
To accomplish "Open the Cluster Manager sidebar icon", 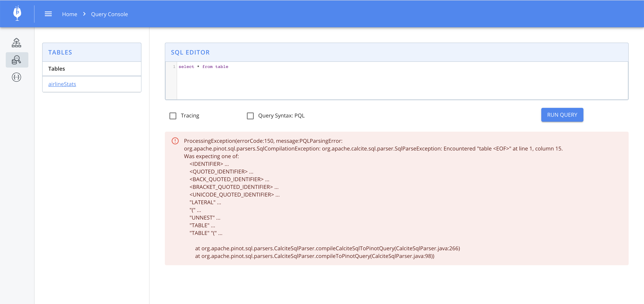I will (x=16, y=43).
